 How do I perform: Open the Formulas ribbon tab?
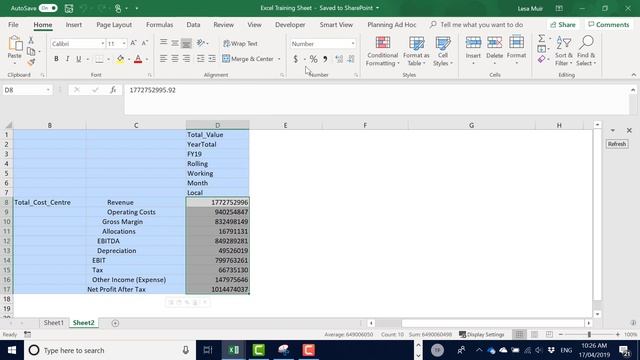[160, 25]
